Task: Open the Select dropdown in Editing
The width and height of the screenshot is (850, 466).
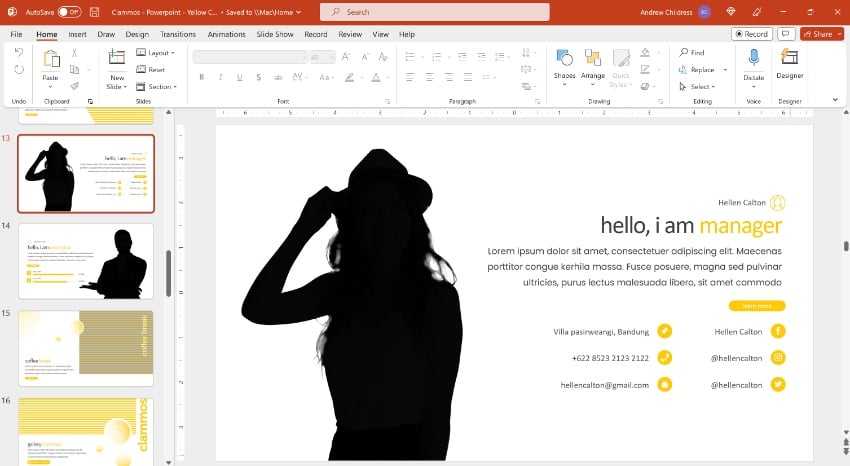Action: click(700, 86)
